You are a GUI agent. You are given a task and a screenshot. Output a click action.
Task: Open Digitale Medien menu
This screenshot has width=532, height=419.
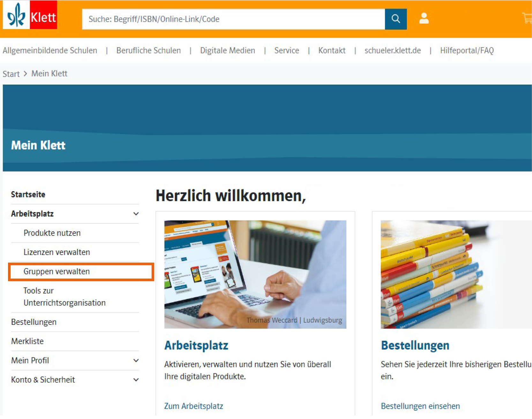point(228,50)
